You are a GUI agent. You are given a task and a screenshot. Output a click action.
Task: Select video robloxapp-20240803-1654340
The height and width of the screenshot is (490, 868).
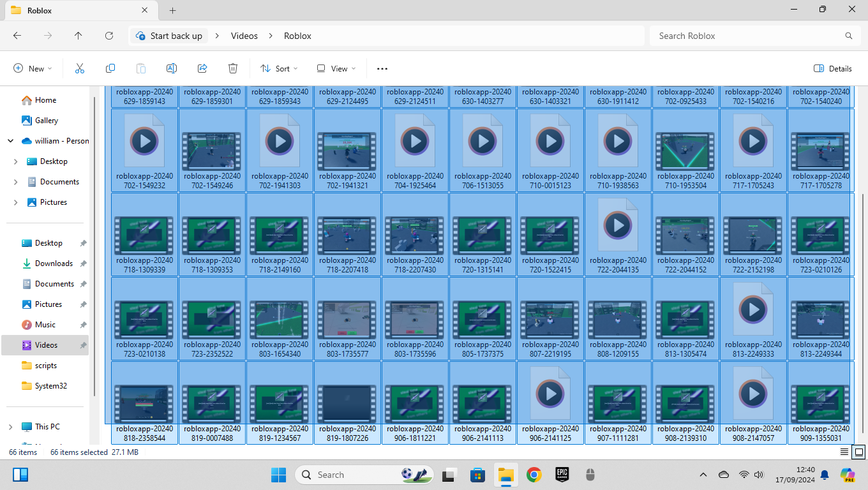(x=280, y=318)
